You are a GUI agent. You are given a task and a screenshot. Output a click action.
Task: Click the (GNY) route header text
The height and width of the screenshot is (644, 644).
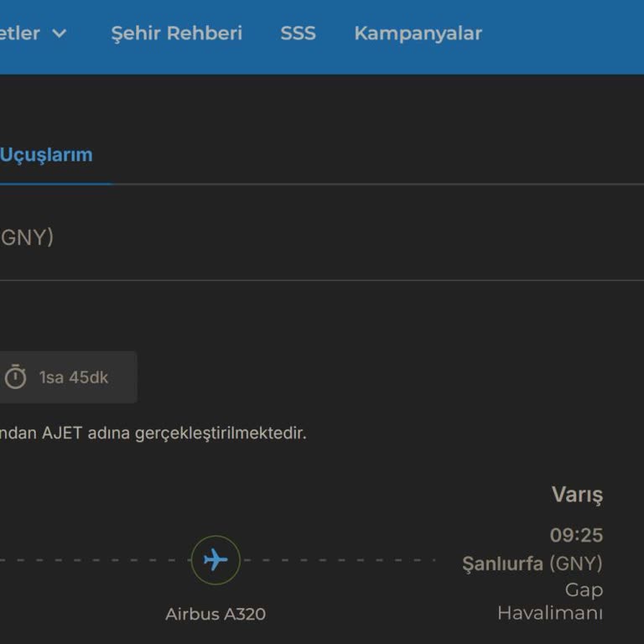(x=27, y=238)
